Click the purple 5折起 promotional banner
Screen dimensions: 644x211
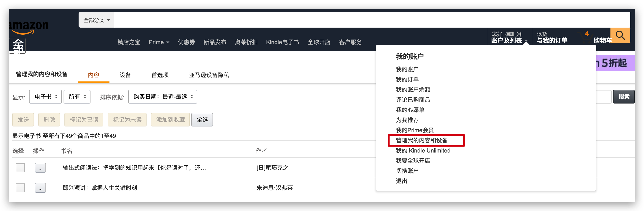tap(616, 63)
